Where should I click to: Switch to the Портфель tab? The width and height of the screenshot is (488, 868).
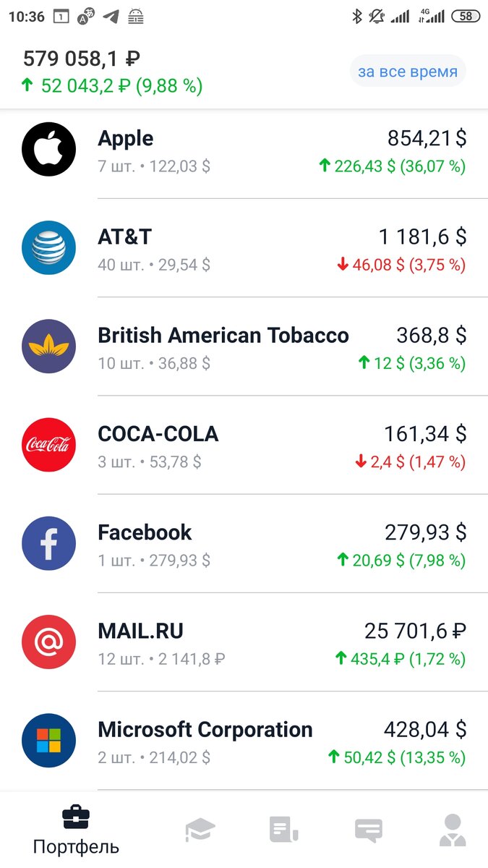[x=76, y=830]
